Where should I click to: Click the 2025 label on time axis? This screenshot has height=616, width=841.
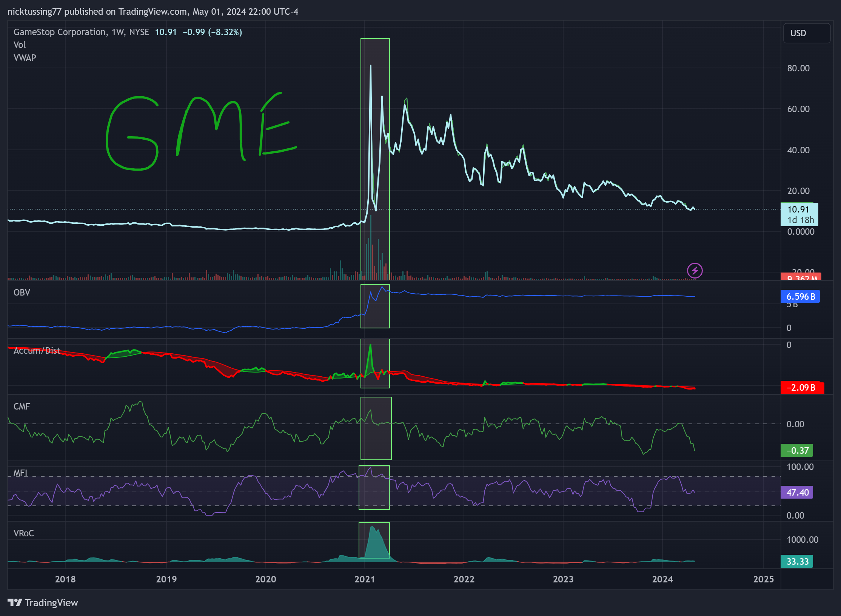[764, 579]
